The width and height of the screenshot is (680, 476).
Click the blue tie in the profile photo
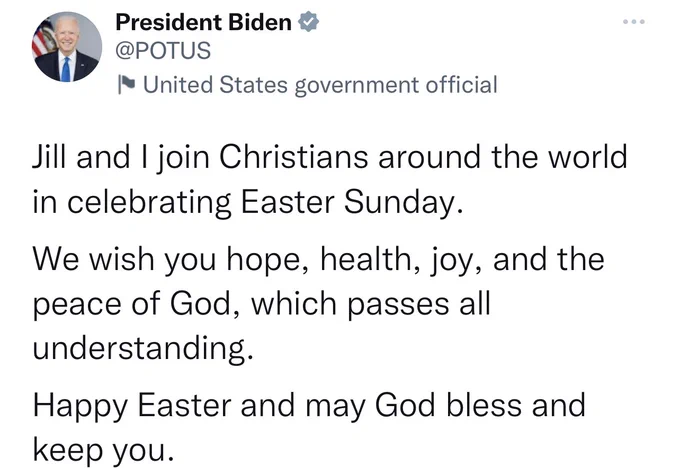(65, 69)
